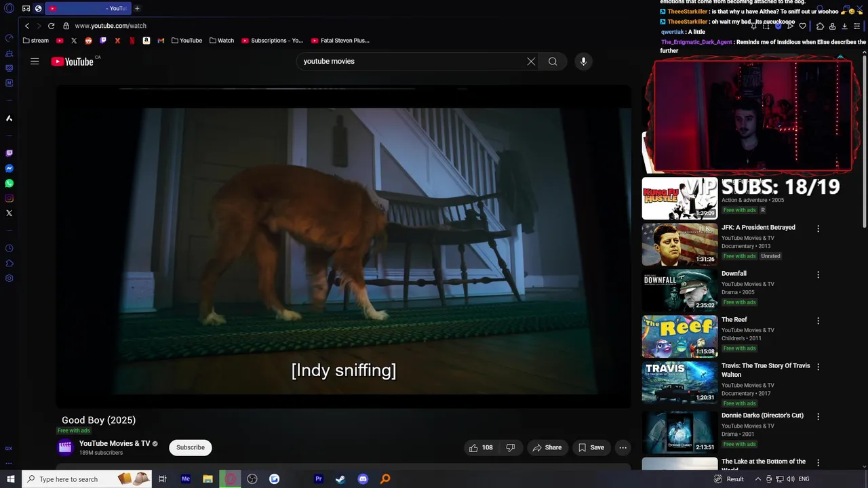Open options for JFK: A President Betrayed
The image size is (868, 488).
coord(818,229)
